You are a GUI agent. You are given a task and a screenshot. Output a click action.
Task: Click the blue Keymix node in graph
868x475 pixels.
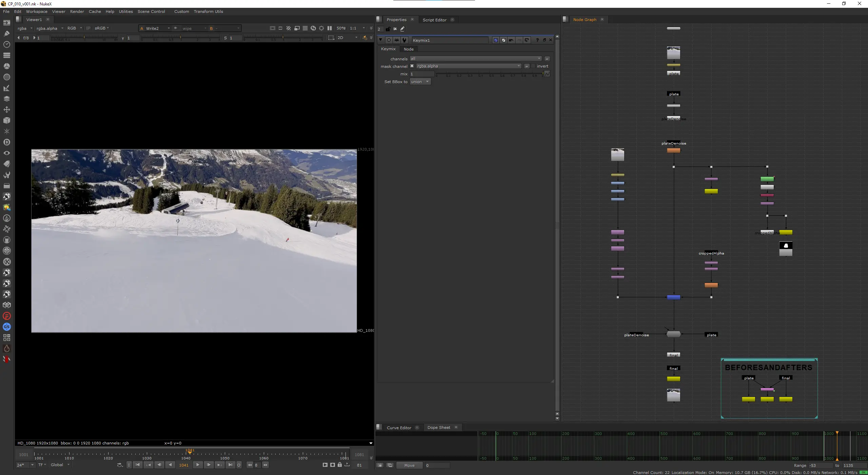(673, 297)
